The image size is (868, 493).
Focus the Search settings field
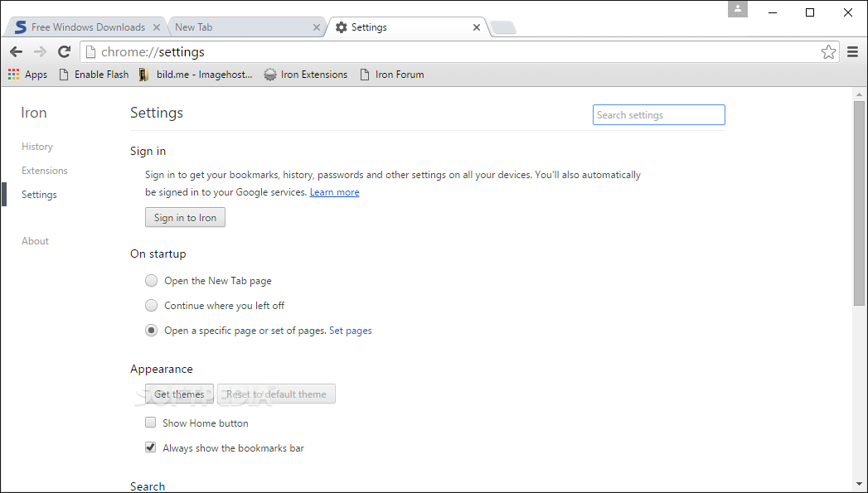point(659,115)
